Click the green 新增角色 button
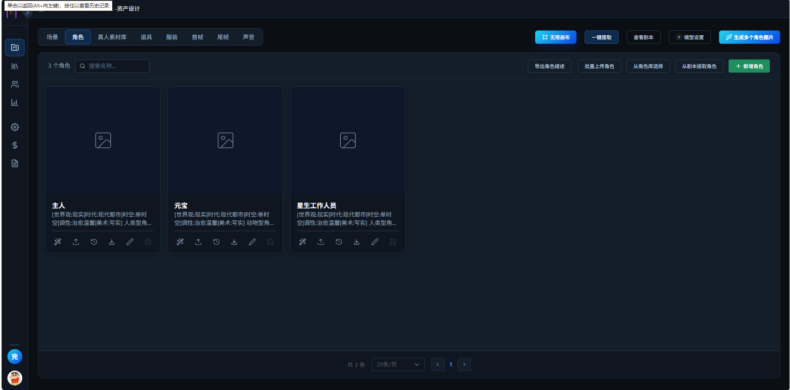This screenshot has height=390, width=790. tap(749, 66)
